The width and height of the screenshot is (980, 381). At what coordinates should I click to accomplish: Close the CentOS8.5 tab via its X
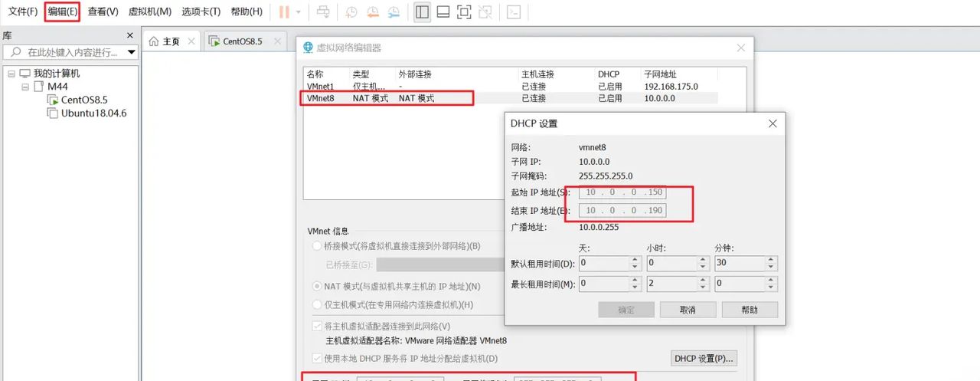click(x=277, y=41)
